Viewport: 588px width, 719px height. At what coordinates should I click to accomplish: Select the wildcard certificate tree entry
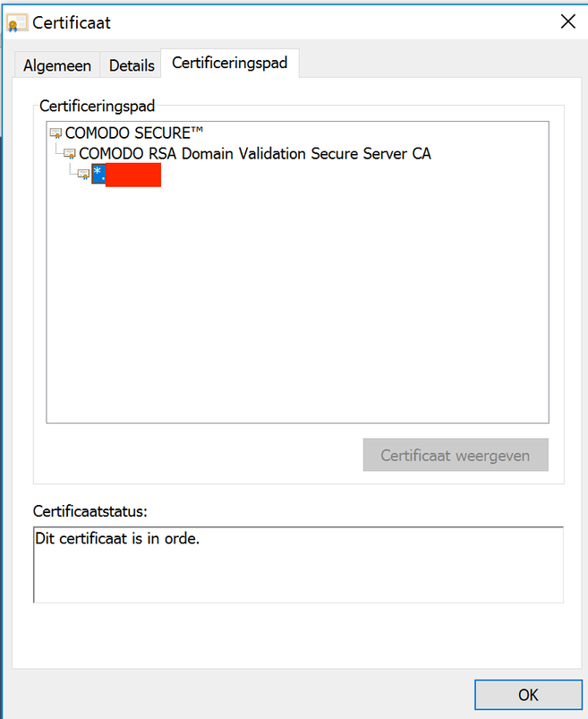tap(126, 175)
